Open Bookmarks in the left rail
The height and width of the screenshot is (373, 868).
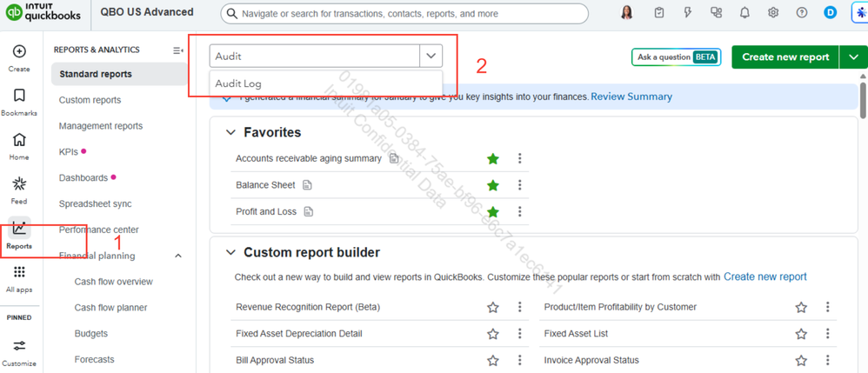click(x=19, y=102)
